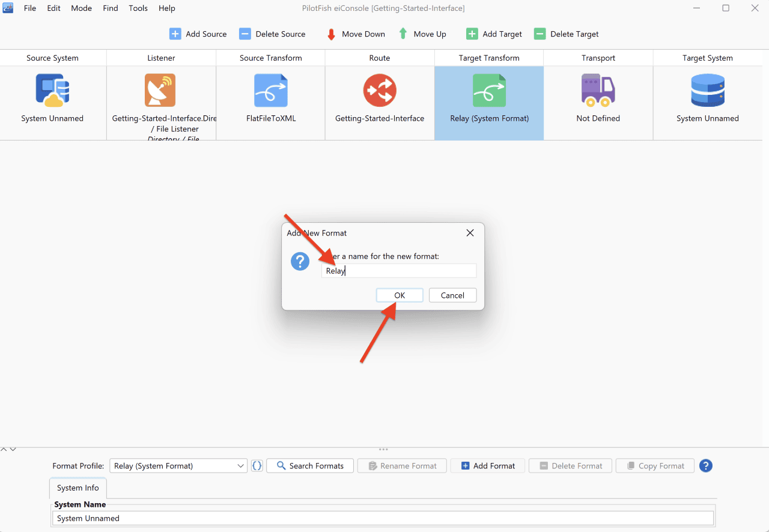Click the Search Formats button

309,465
